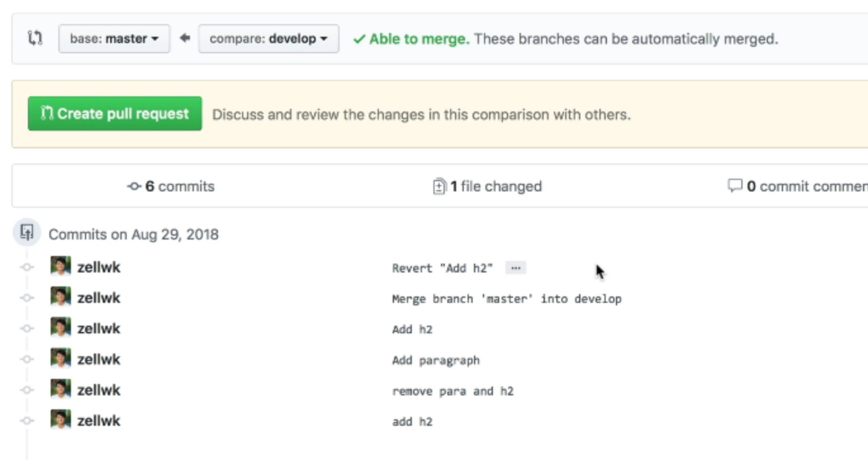Click zellwk's avatar on the 'Add h2' commit

pyautogui.click(x=61, y=328)
